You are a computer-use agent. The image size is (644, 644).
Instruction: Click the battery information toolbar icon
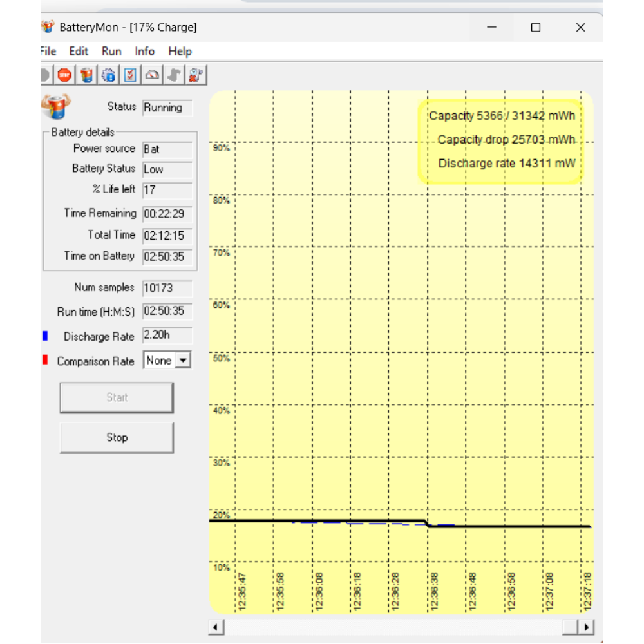87,75
